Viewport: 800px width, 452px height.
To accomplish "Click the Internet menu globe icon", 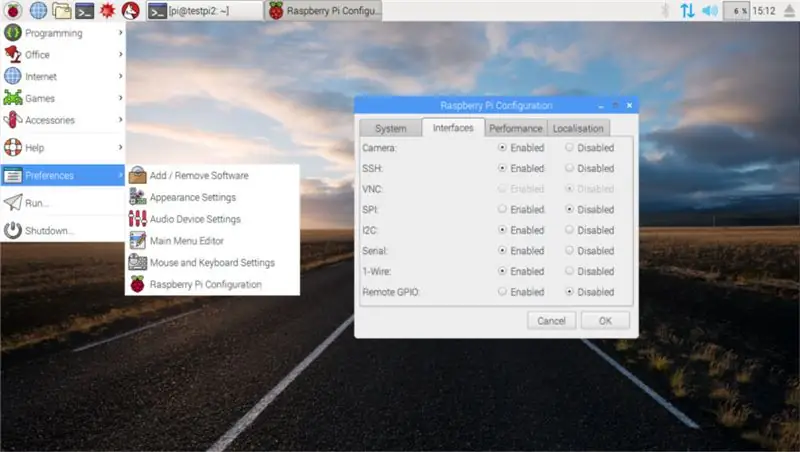I will click(x=13, y=77).
